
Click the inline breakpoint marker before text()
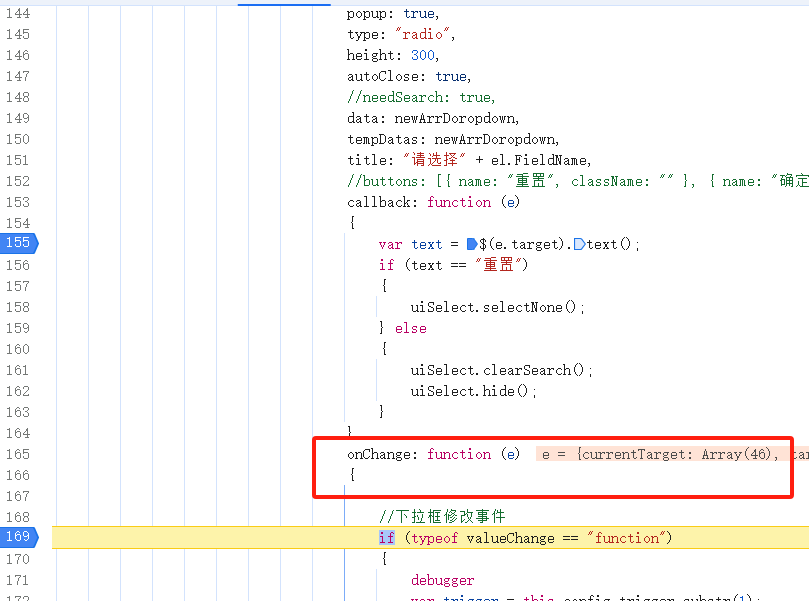579,244
